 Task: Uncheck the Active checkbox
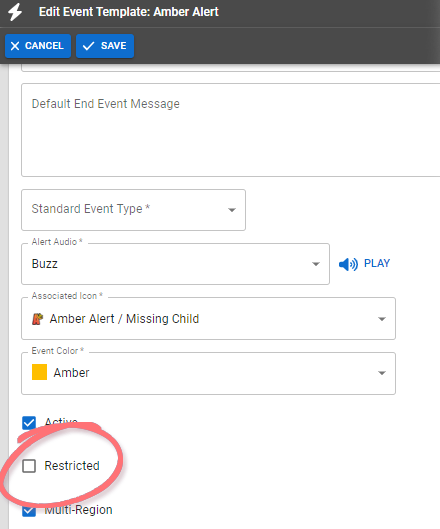(29, 423)
